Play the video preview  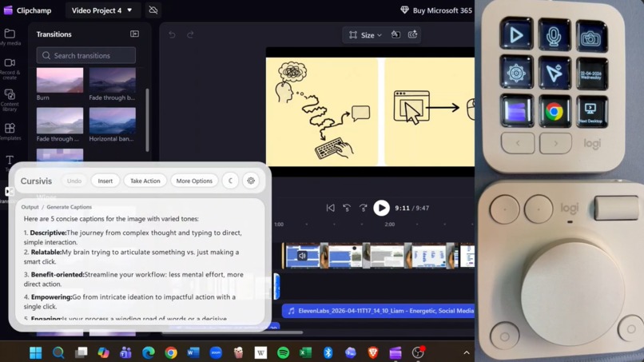coord(381,208)
